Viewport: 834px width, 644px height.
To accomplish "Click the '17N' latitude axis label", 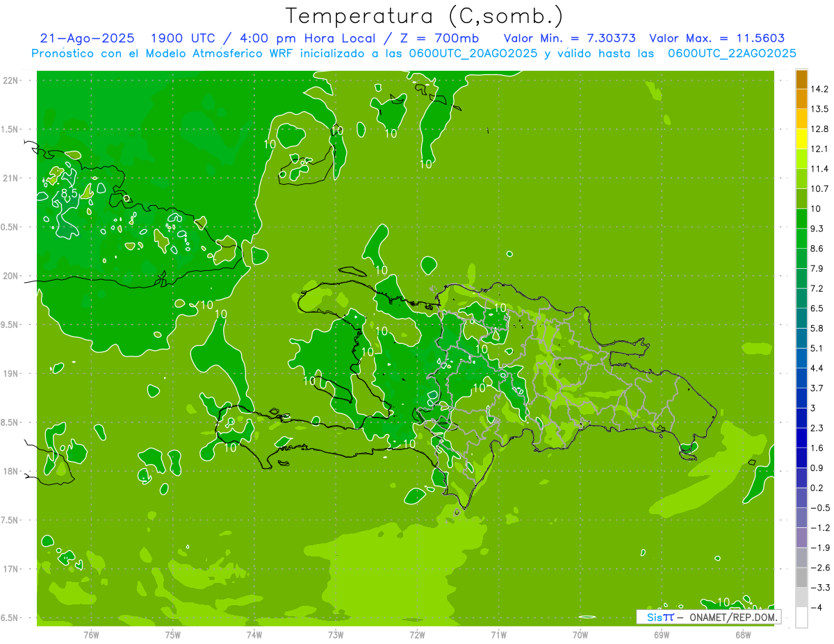I will (x=10, y=569).
